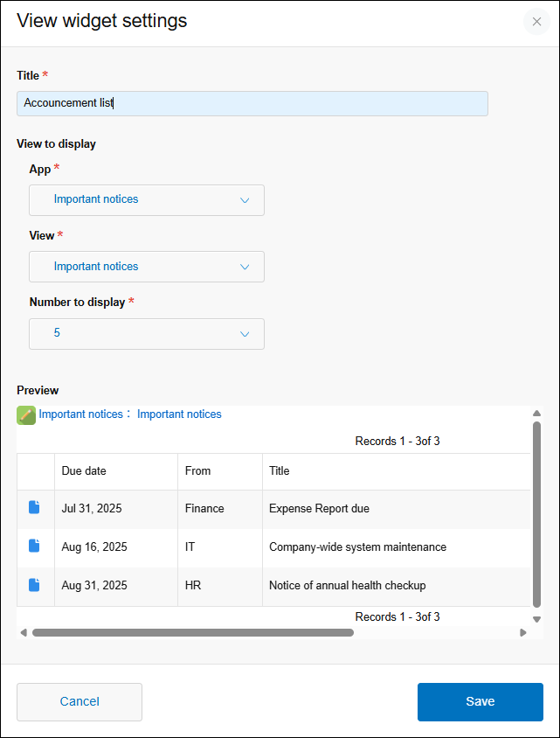Cancel the widget settings dialog
The width and height of the screenshot is (560, 738).
pos(79,701)
